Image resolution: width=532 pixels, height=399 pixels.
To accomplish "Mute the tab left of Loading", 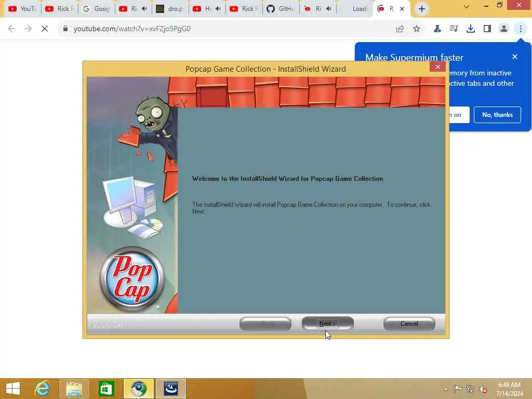I will pos(328,9).
